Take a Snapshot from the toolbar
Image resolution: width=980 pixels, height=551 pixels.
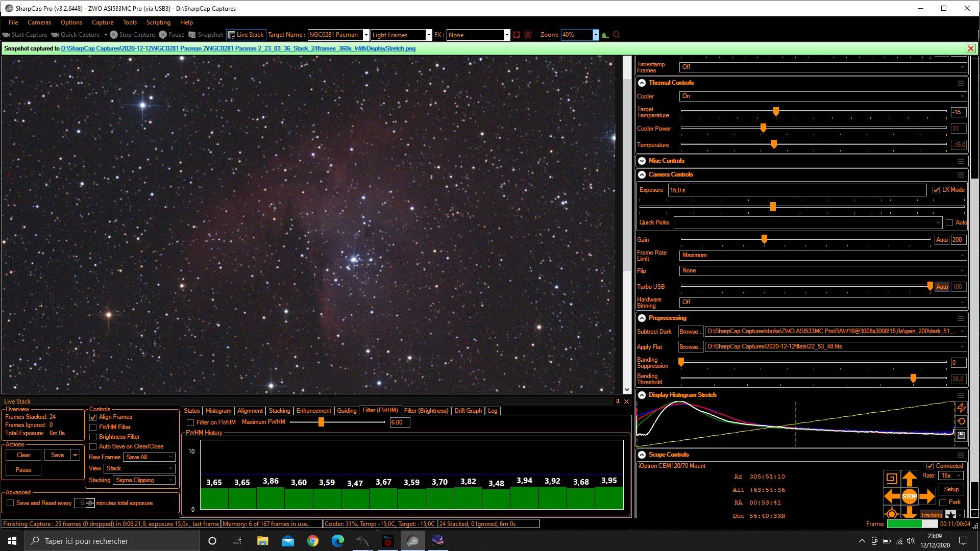pyautogui.click(x=206, y=35)
